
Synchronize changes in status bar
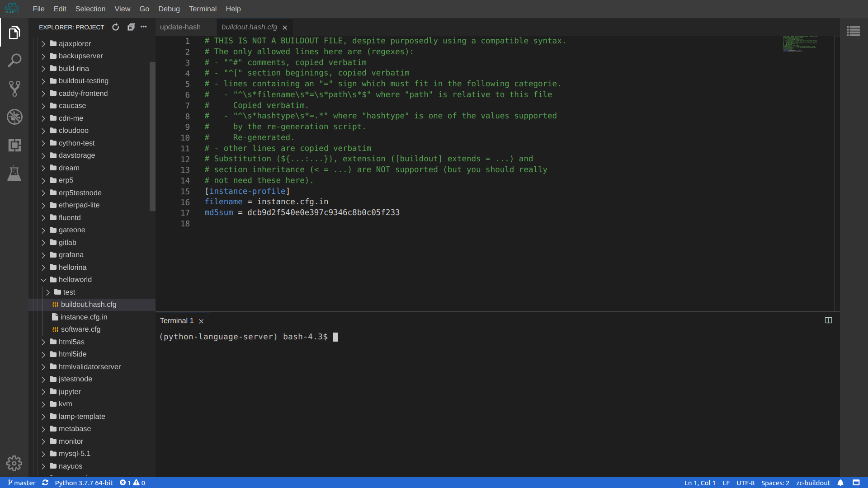tap(45, 483)
